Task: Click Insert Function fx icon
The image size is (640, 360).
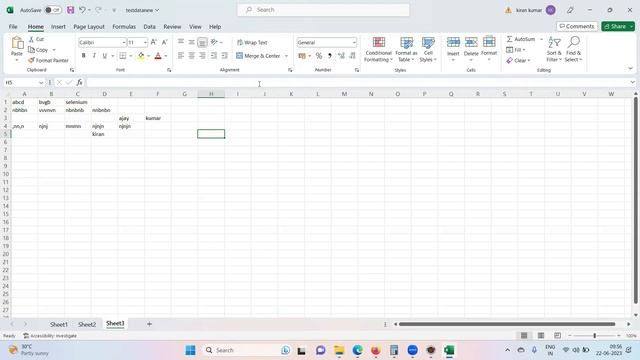Action: (x=79, y=82)
